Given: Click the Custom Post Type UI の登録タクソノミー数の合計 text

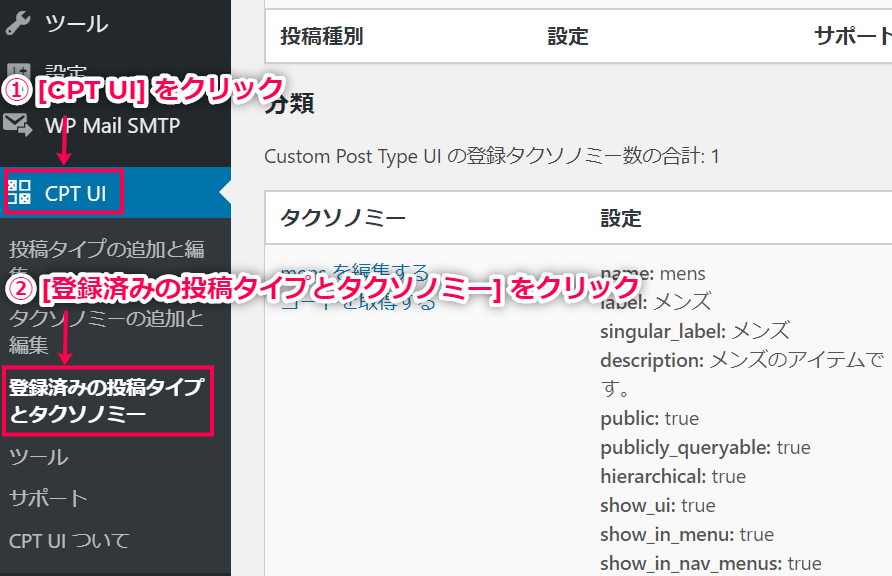Looking at the screenshot, I should 492,156.
